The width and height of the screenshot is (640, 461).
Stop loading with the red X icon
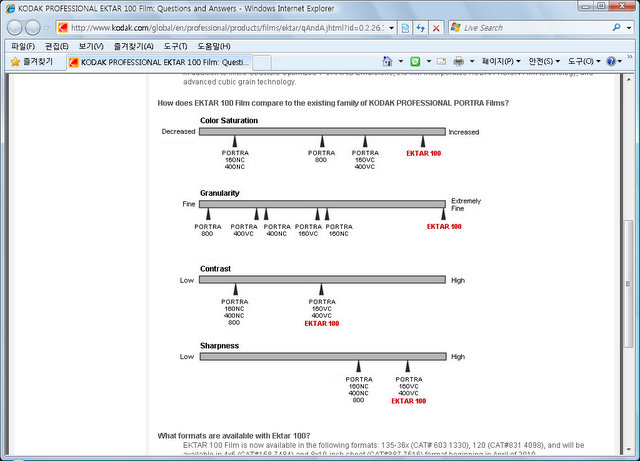[436, 28]
